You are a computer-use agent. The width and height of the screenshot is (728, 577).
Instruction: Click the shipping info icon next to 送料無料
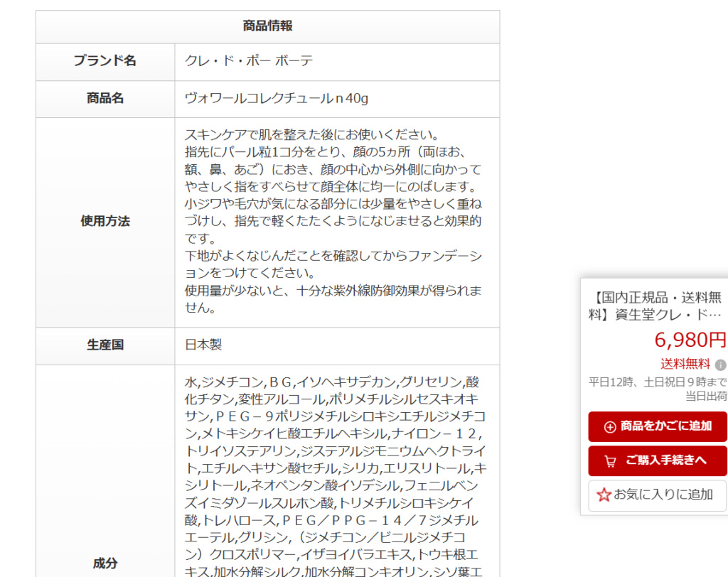pos(721,365)
